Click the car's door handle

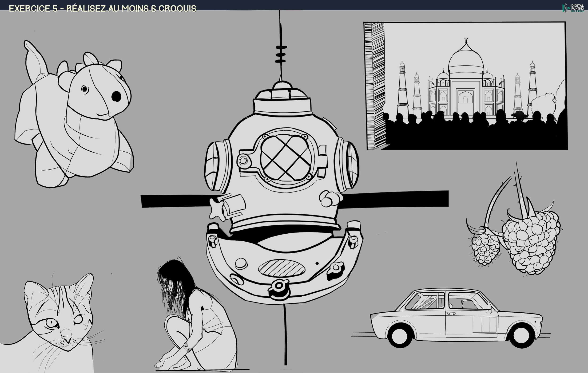point(451,314)
